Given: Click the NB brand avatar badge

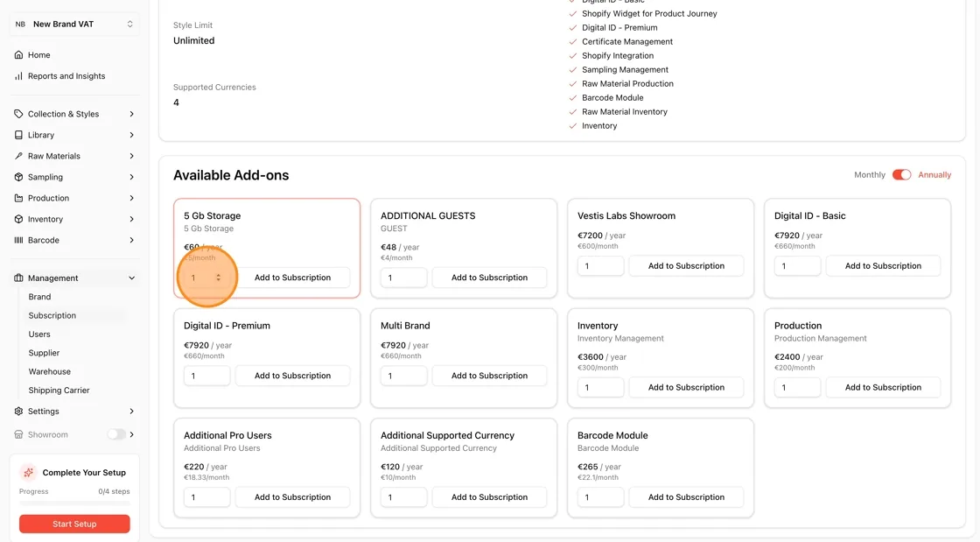Looking at the screenshot, I should click(x=21, y=25).
